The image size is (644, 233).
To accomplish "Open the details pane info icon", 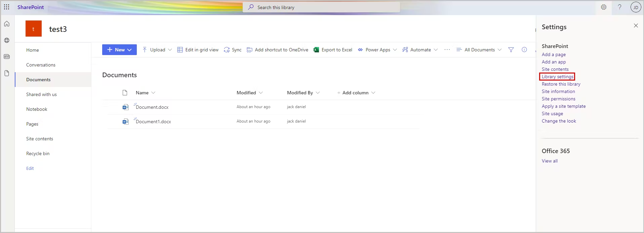I will [x=524, y=50].
